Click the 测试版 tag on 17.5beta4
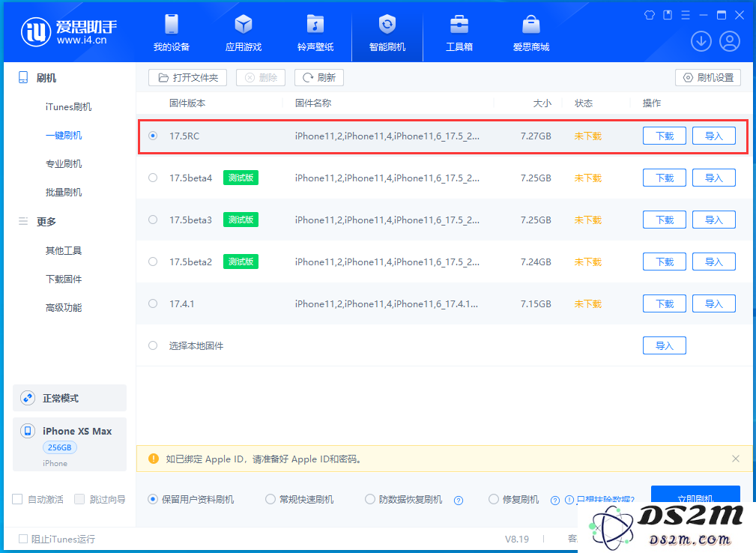 click(x=241, y=178)
